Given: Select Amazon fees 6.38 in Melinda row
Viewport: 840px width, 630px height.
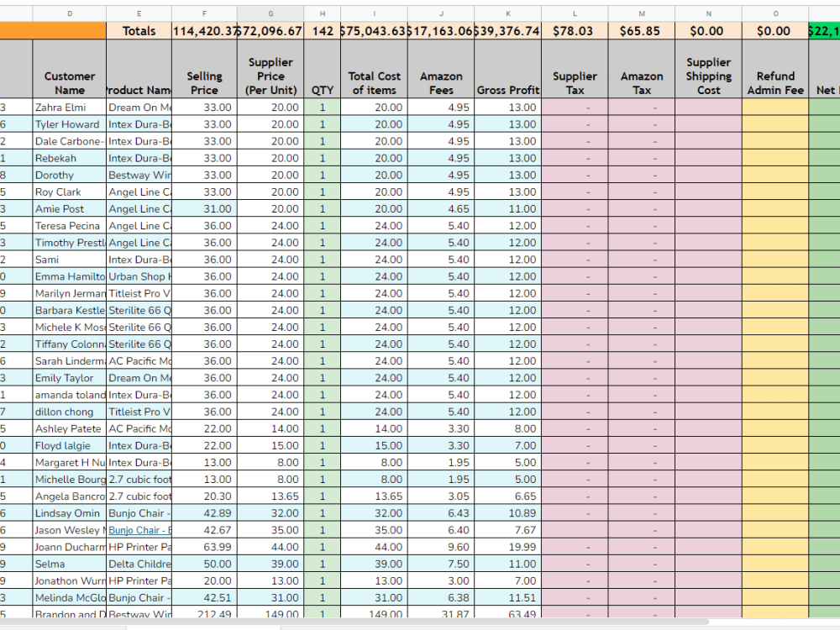Looking at the screenshot, I should pyautogui.click(x=441, y=598).
